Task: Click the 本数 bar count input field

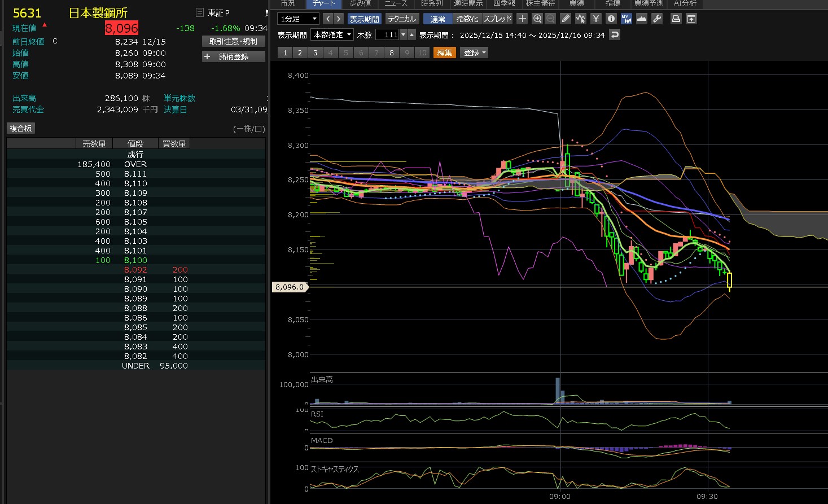Action: pos(388,34)
